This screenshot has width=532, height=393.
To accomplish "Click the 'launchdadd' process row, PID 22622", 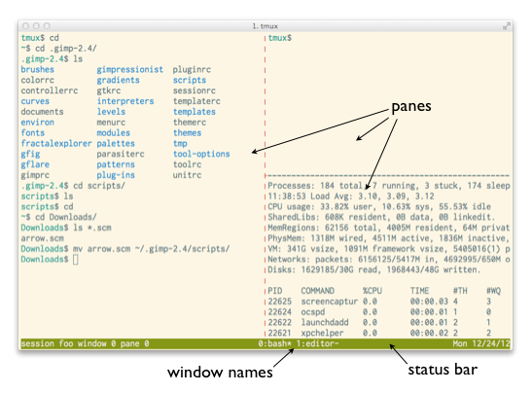I will (379, 322).
